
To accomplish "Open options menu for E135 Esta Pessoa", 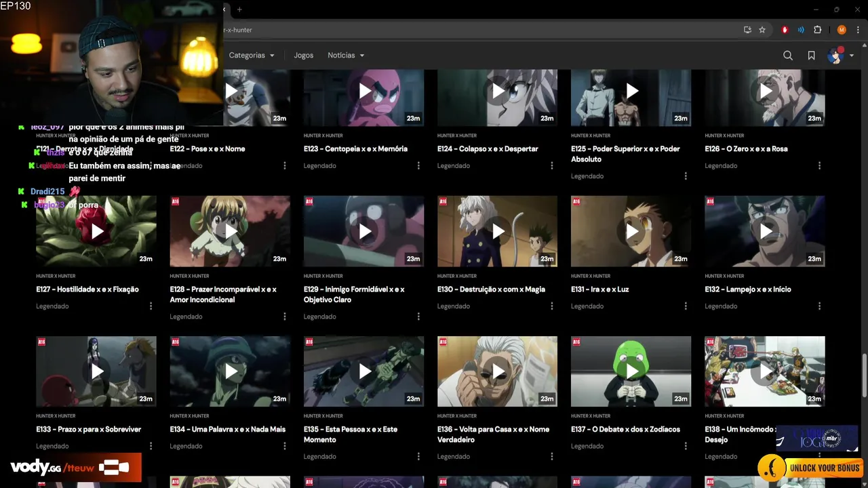I will coord(418,457).
